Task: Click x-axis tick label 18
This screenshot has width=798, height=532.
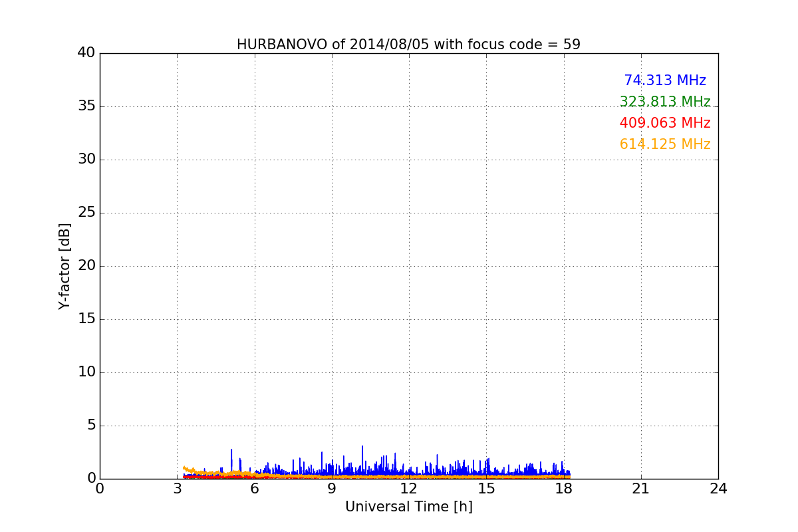Action: click(x=564, y=489)
